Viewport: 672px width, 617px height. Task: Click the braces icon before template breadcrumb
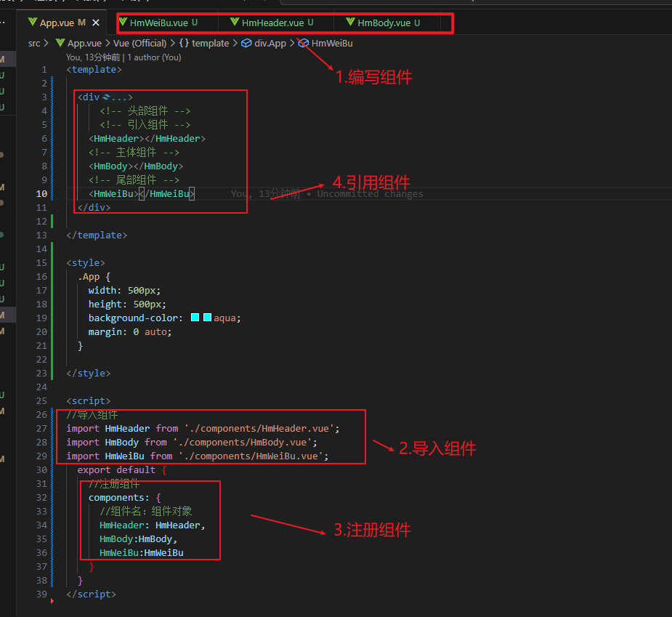pyautogui.click(x=184, y=44)
